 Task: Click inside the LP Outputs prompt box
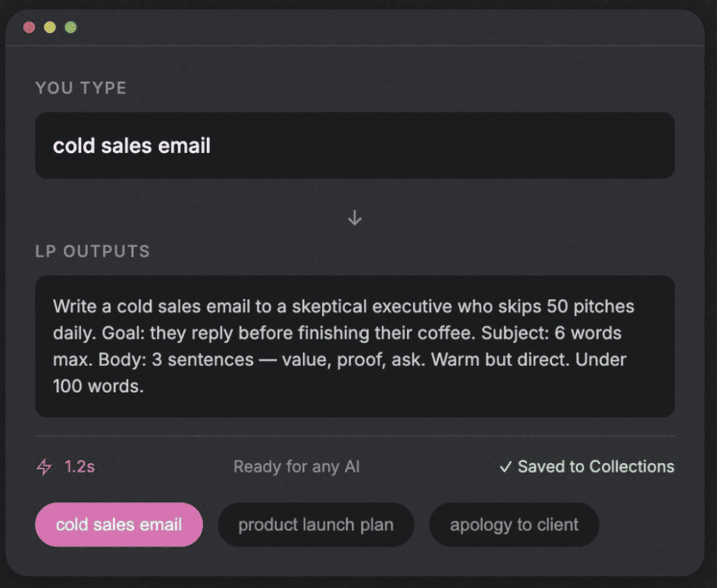pos(355,346)
